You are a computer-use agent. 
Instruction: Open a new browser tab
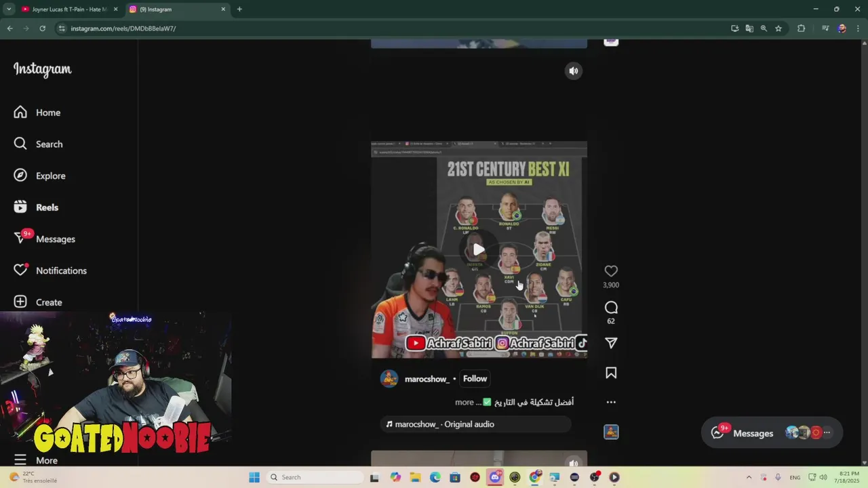tap(239, 9)
